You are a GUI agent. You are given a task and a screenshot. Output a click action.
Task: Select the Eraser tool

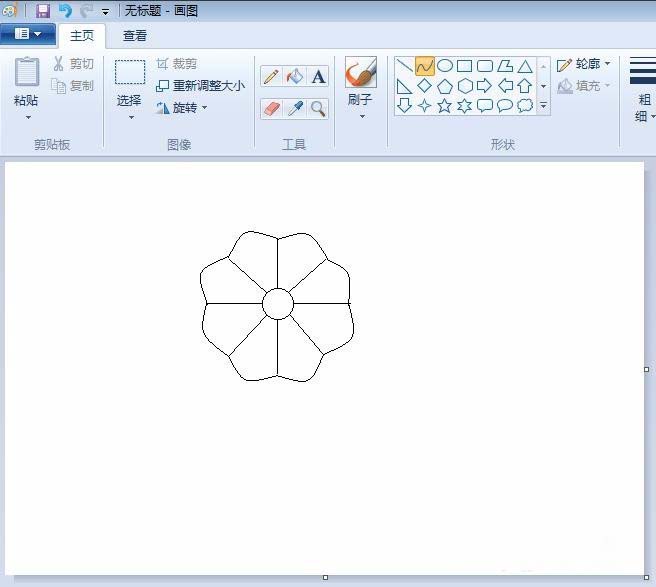tap(271, 109)
